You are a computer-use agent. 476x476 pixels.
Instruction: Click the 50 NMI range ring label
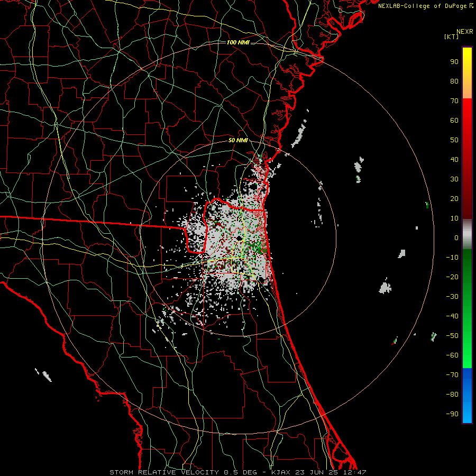[238, 140]
